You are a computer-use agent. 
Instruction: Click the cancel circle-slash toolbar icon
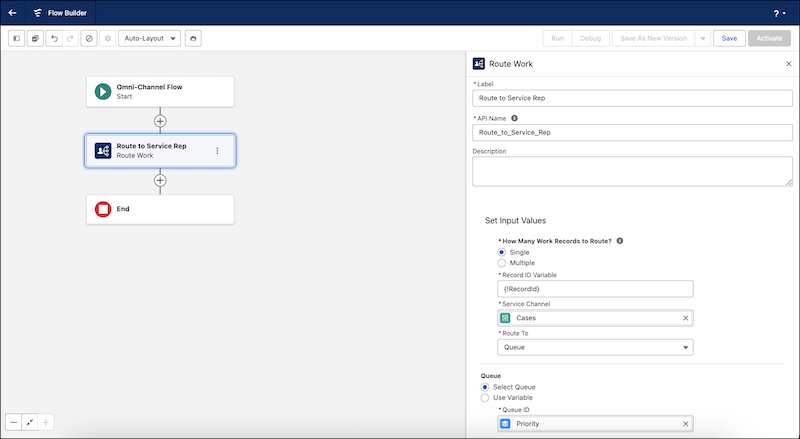point(89,38)
